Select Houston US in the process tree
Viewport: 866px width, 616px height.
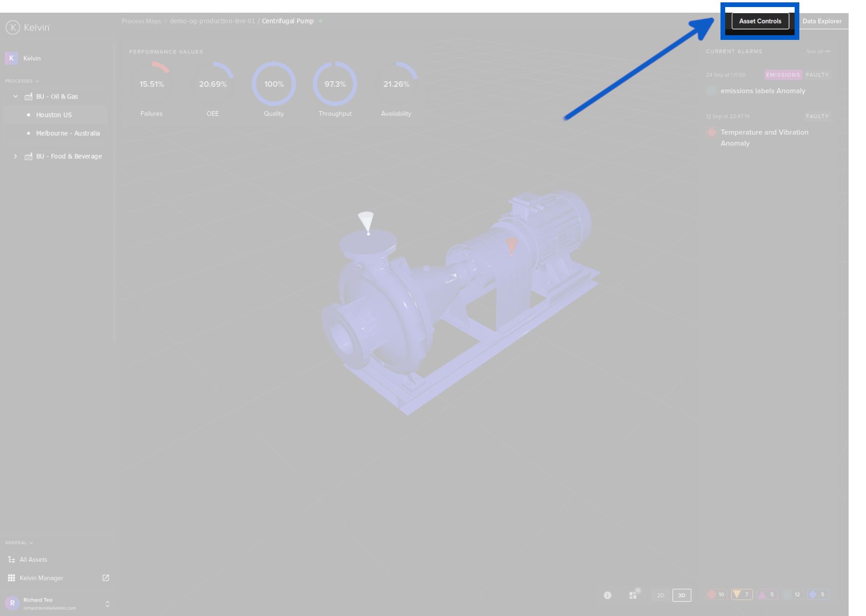54,115
